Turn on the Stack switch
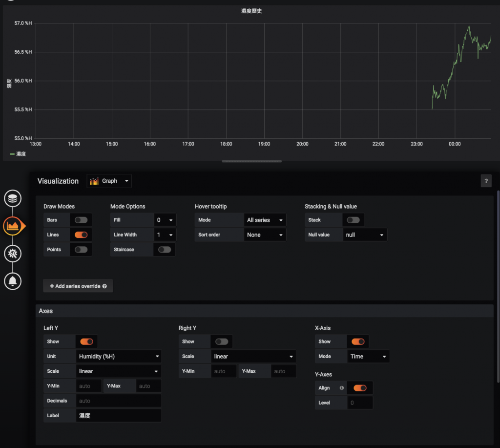This screenshot has width=500, height=448. [353, 220]
